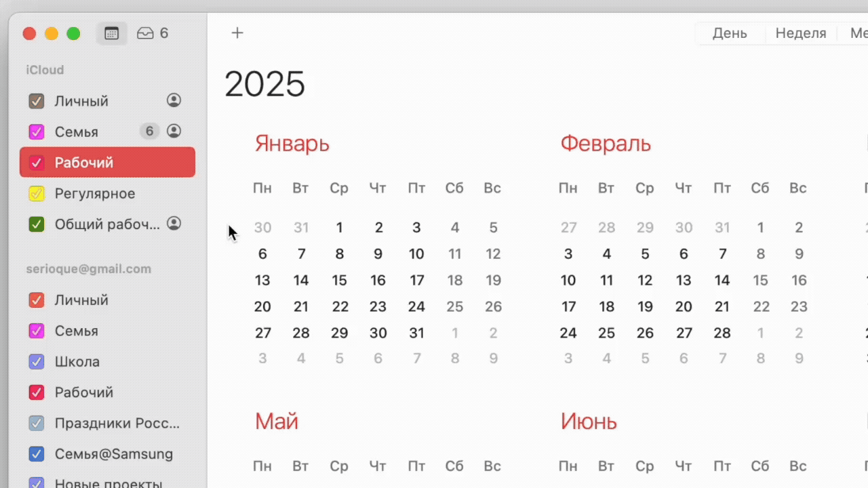Select January 15 in the year grid

click(x=340, y=281)
